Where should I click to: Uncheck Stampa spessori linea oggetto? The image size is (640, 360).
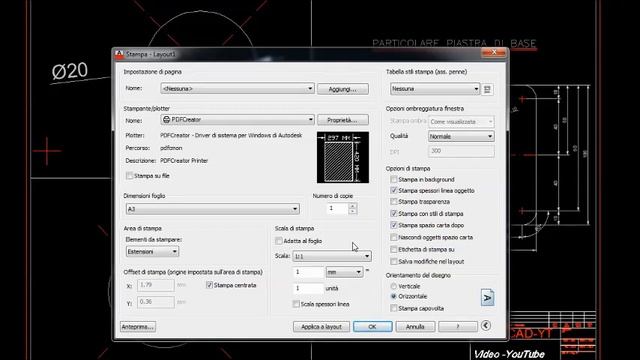393,191
